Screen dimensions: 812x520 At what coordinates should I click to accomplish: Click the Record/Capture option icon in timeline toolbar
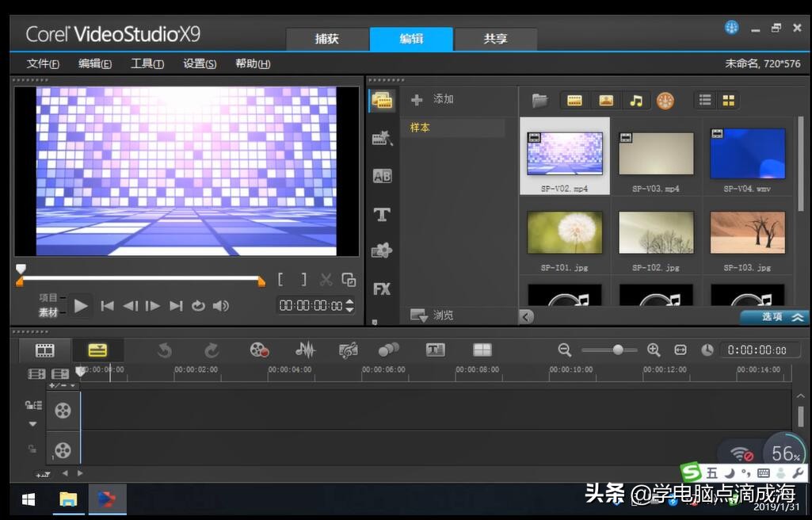pyautogui.click(x=259, y=350)
